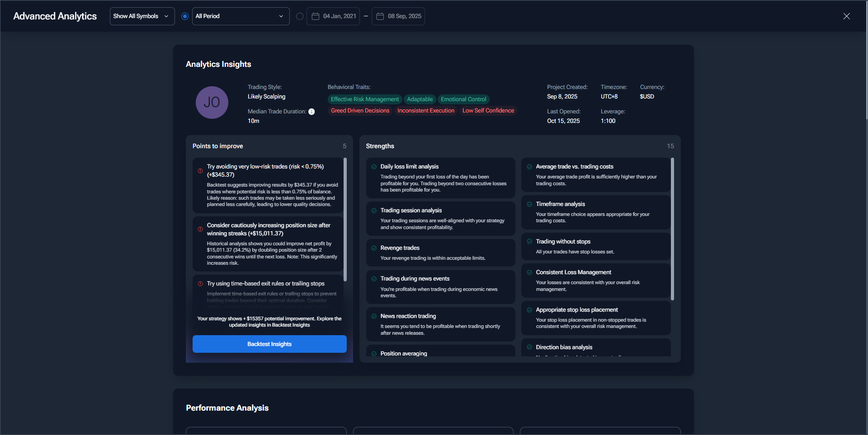Click the Backtest Insights button
The image size is (868, 435).
click(269, 344)
